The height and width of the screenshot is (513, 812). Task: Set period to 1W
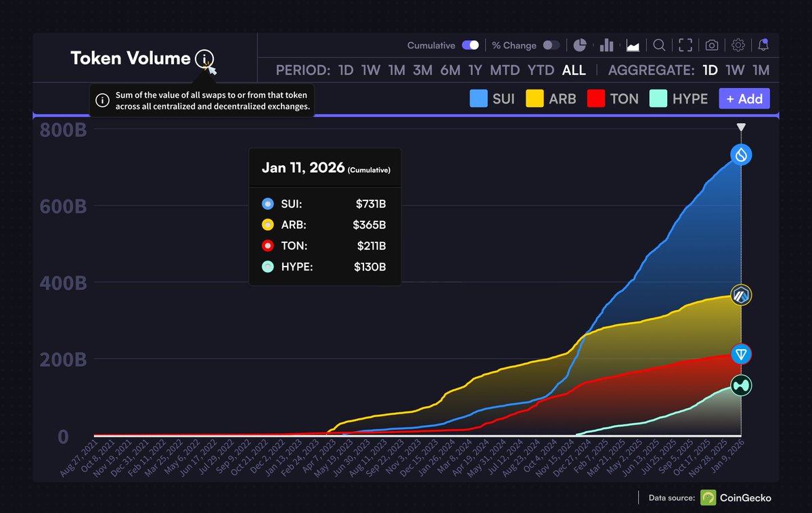click(x=371, y=70)
